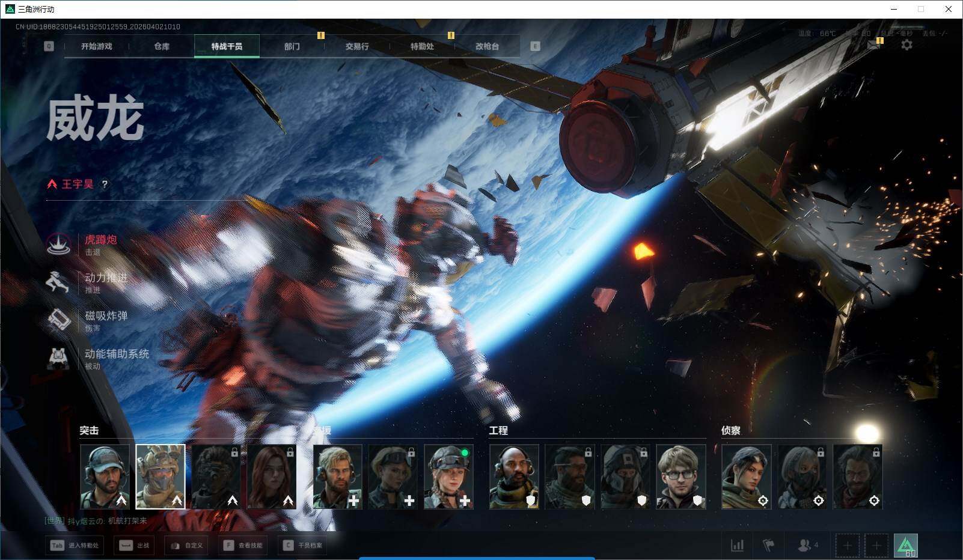Open the statistics bar chart icon

737,546
